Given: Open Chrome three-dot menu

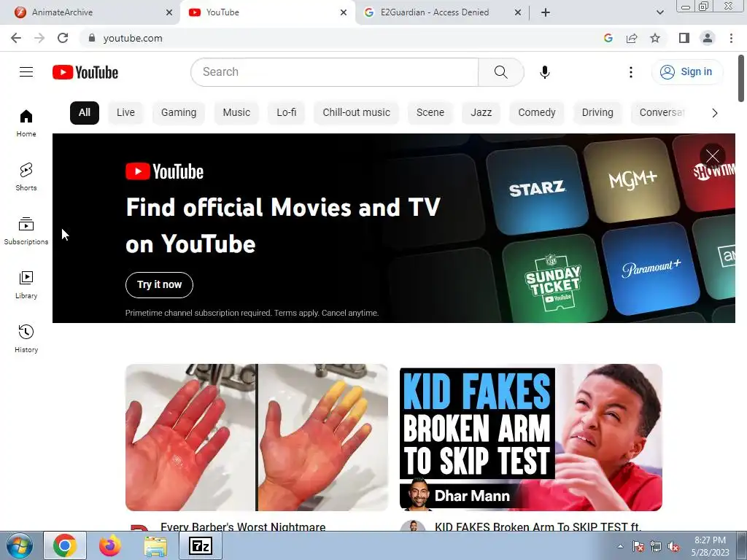Looking at the screenshot, I should coord(731,38).
